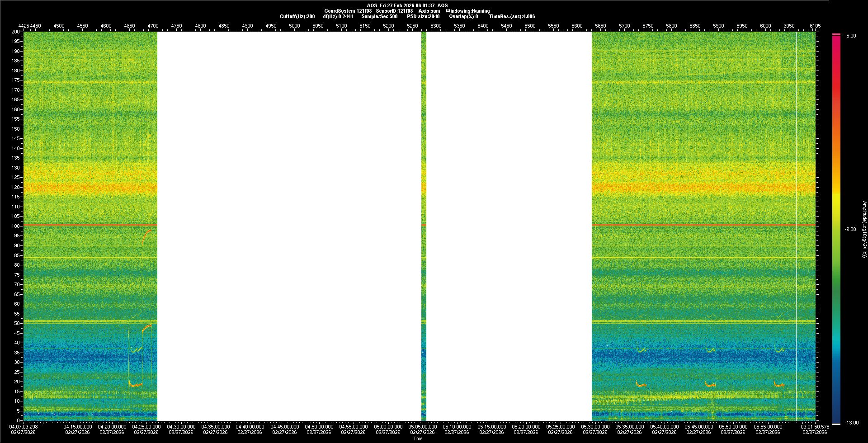Click the -5.00 marker atop the colorbar
Viewport: 868px width, 443px height.
coord(850,36)
